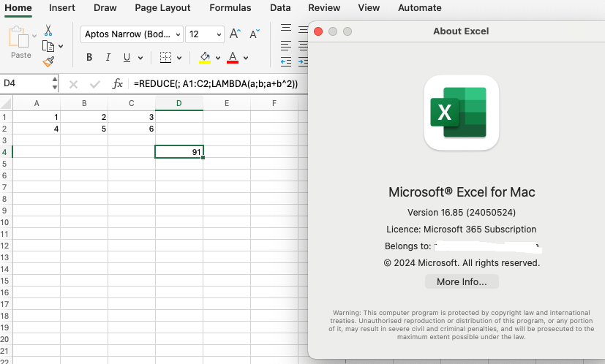Expand font colour palette arrow
The image size is (605, 364).
(246, 58)
